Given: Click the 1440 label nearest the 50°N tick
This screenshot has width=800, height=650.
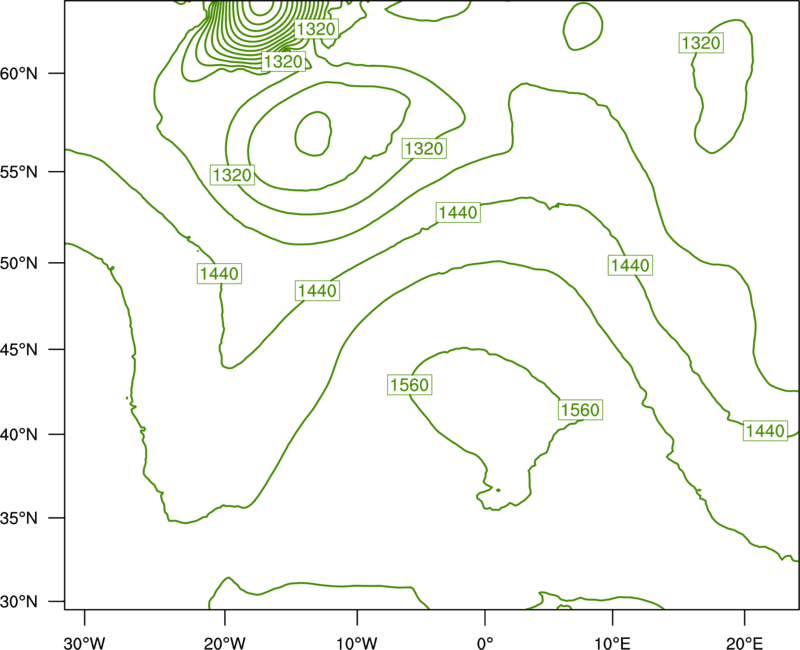Looking at the screenshot, I should click(219, 273).
